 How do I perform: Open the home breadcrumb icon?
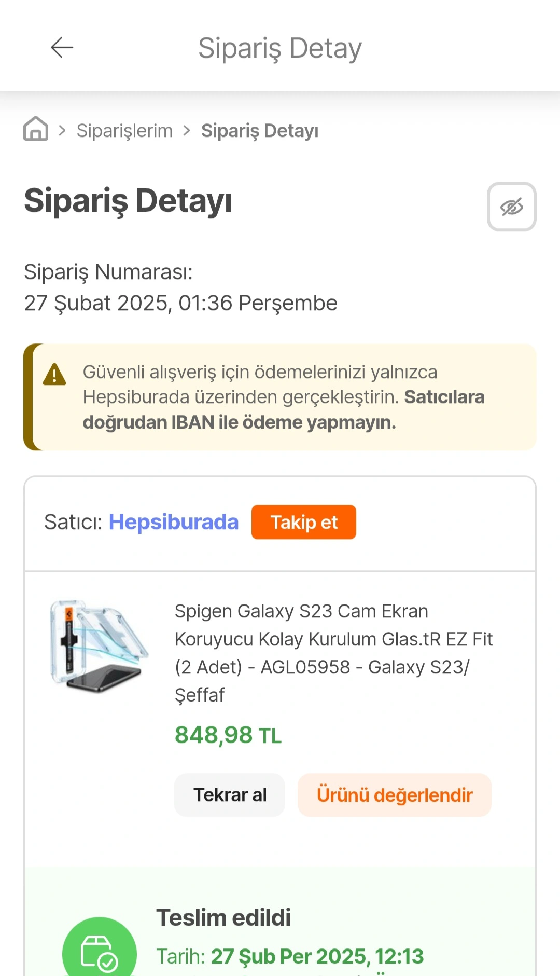36,129
